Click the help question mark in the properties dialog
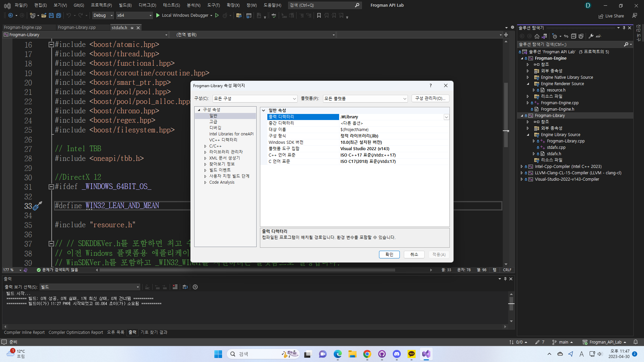Image resolution: width=644 pixels, height=362 pixels. pyautogui.click(x=431, y=85)
